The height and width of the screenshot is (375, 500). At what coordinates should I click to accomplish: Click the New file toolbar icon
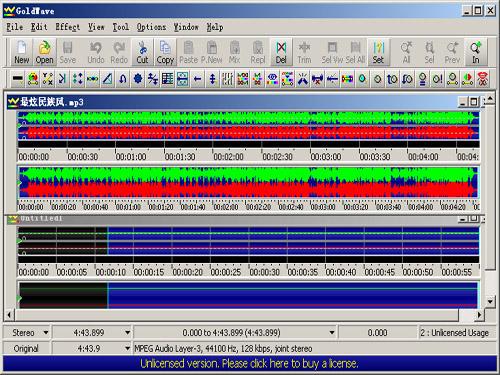click(22, 52)
